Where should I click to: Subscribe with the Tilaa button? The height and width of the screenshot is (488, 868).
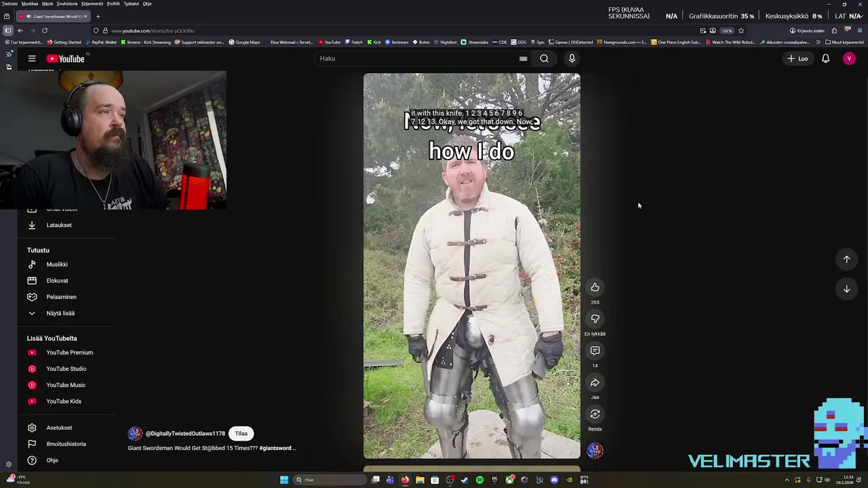coord(241,434)
